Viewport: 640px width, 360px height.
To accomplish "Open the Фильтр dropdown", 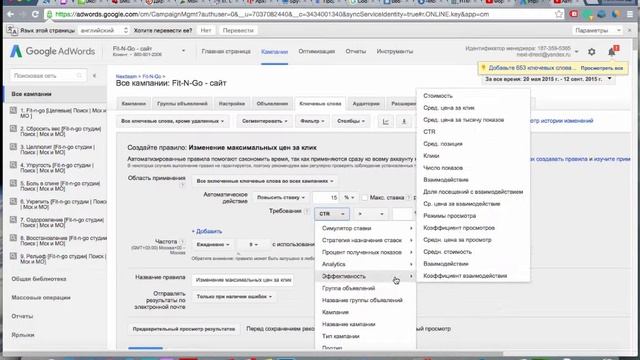I will coord(312,121).
